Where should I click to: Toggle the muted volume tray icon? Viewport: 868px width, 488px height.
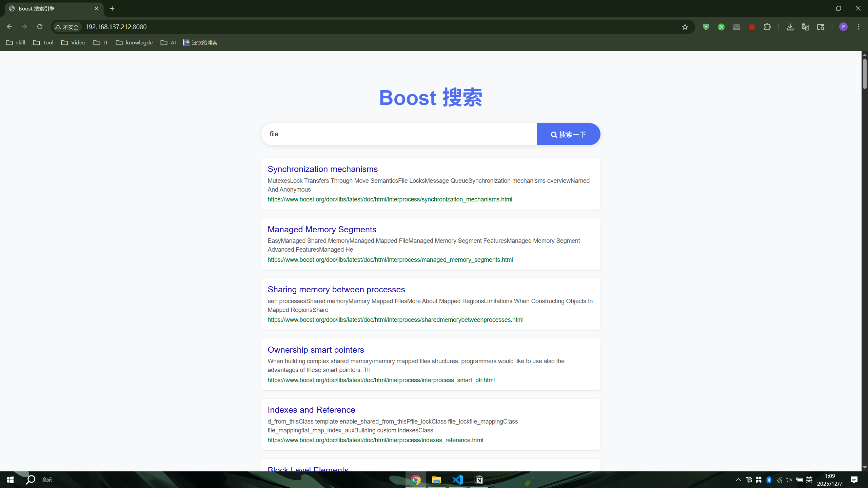click(789, 480)
